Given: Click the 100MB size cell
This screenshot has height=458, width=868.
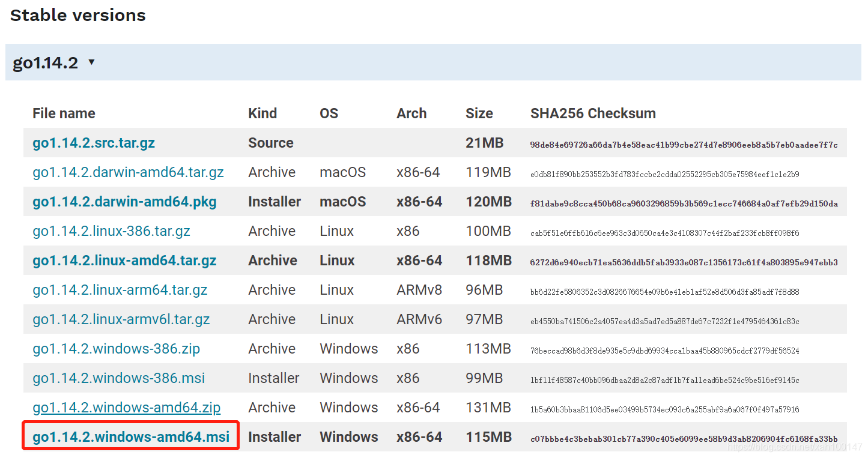Looking at the screenshot, I should (x=488, y=231).
